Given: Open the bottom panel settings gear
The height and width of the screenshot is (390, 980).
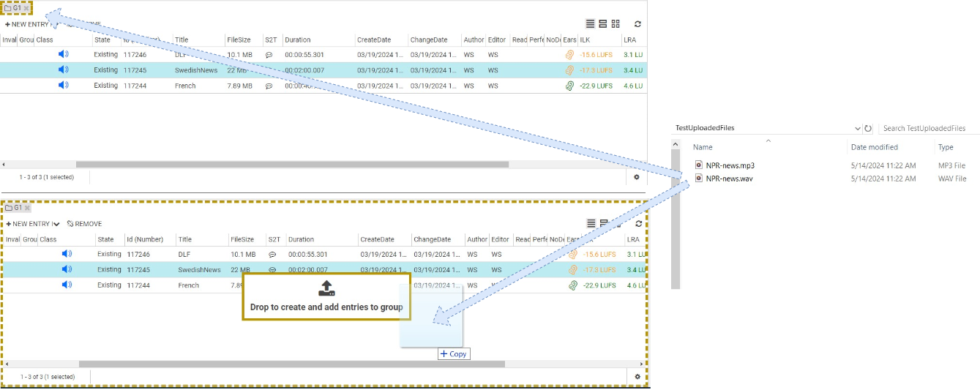Looking at the screenshot, I should pyautogui.click(x=637, y=377).
